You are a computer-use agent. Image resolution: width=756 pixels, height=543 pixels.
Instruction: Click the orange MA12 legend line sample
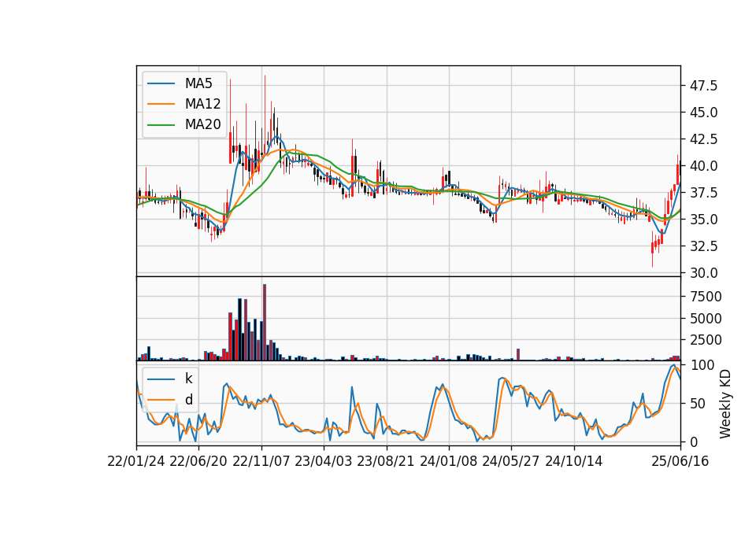pos(161,104)
